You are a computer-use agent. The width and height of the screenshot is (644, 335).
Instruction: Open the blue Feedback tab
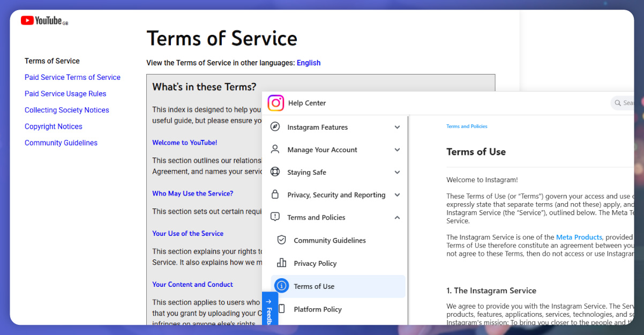[x=269, y=310]
